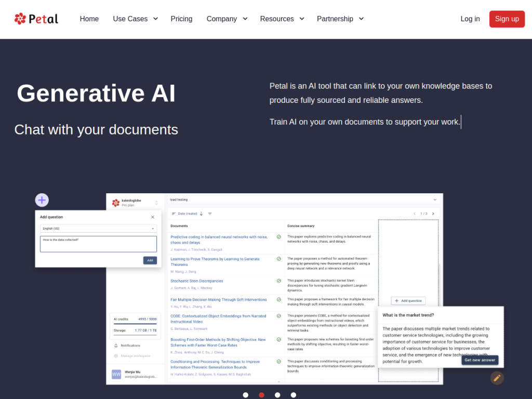Viewport: 532px width, 399px height.
Task: Select the red active carousel dot
Action: click(x=262, y=395)
